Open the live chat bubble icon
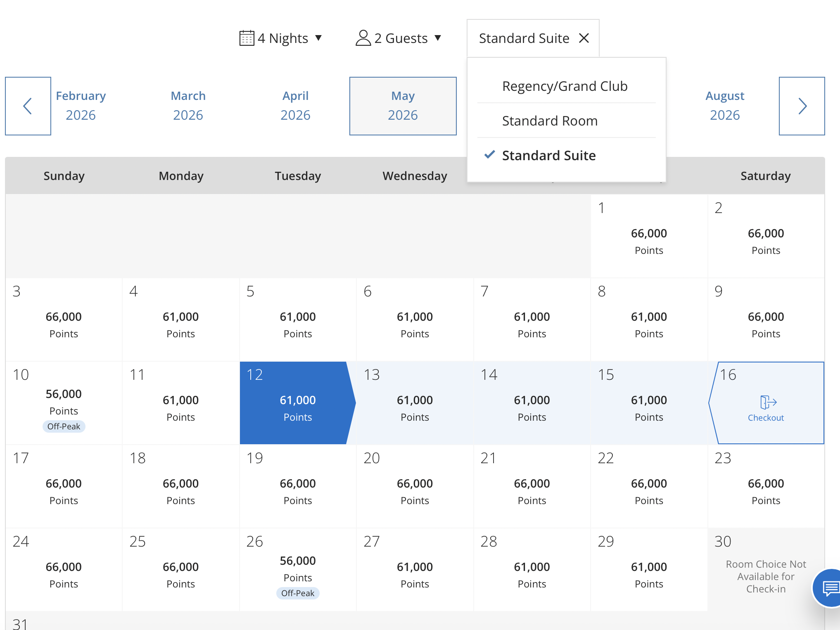The height and width of the screenshot is (630, 840). point(830,588)
